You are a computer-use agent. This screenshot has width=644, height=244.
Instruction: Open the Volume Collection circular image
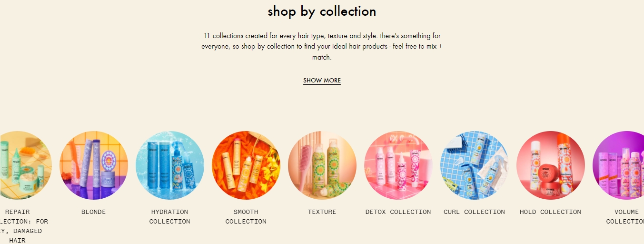[619, 165]
